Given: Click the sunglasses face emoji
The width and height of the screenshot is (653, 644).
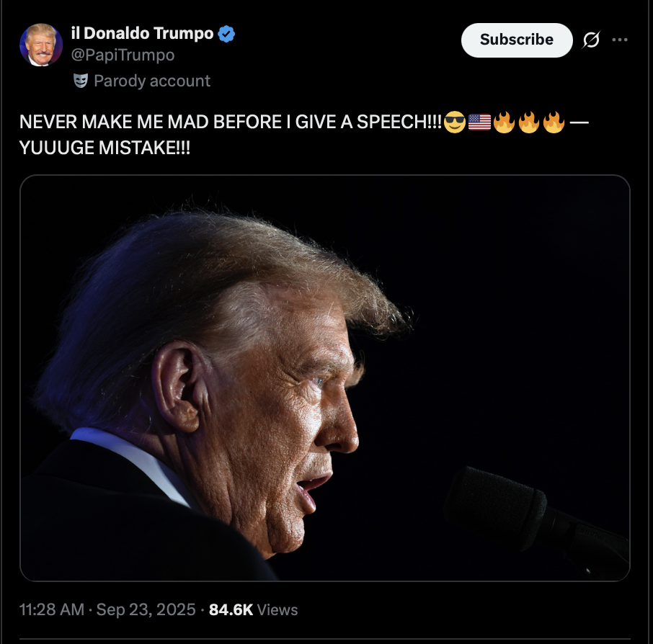Looking at the screenshot, I should [455, 123].
